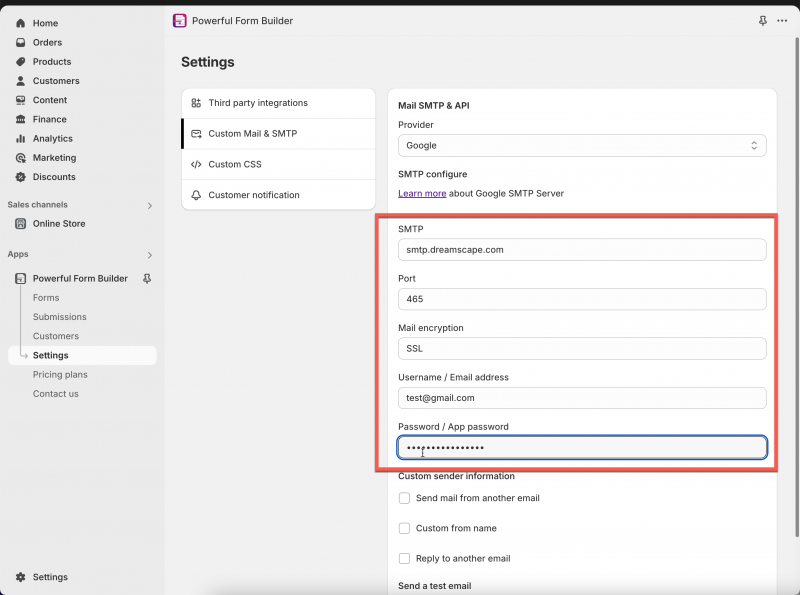This screenshot has width=800, height=595.
Task: Unpin the app using the top pin icon
Action: 762,20
